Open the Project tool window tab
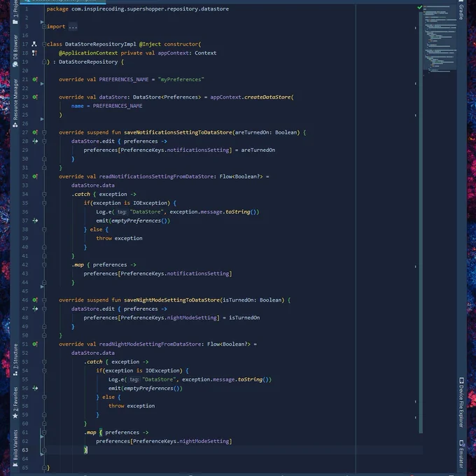The image size is (476, 476). (15, 12)
